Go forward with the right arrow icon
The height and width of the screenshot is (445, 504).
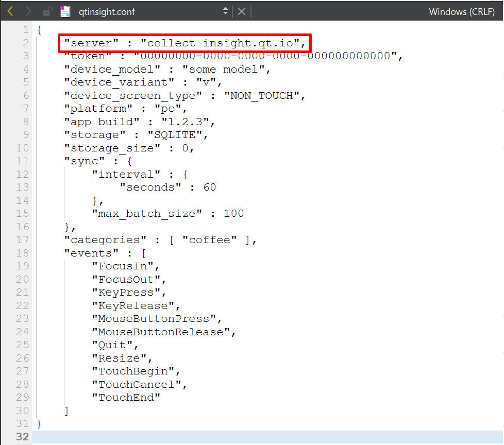pyautogui.click(x=28, y=11)
